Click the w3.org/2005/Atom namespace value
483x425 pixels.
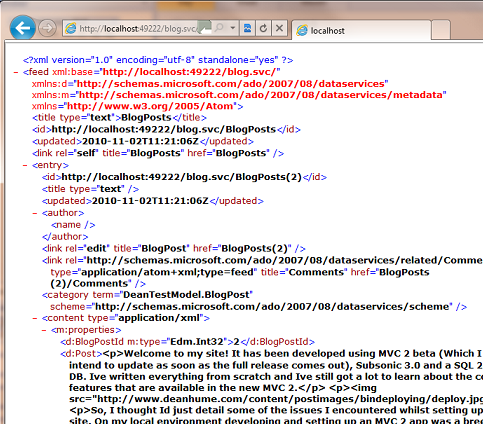coord(150,106)
